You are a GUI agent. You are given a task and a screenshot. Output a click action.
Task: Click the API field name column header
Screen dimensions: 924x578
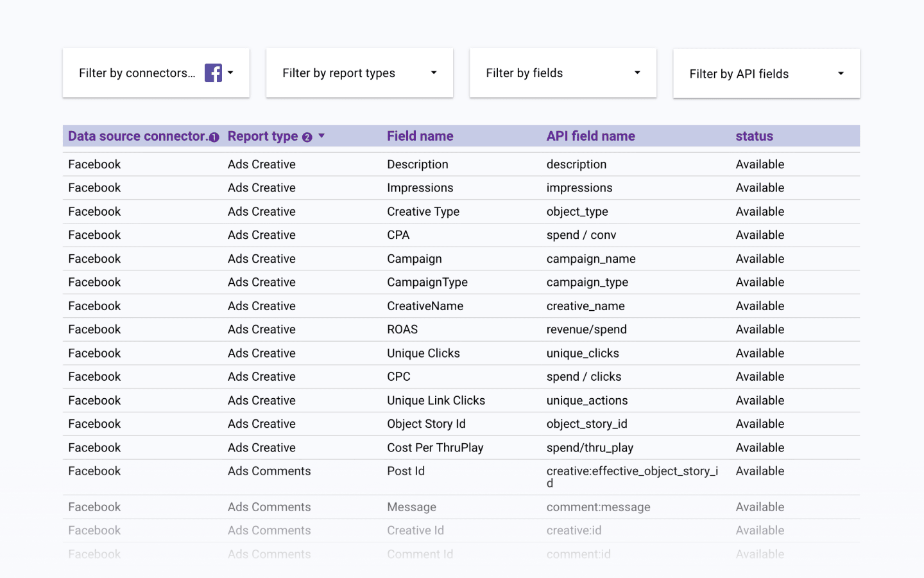[590, 136]
